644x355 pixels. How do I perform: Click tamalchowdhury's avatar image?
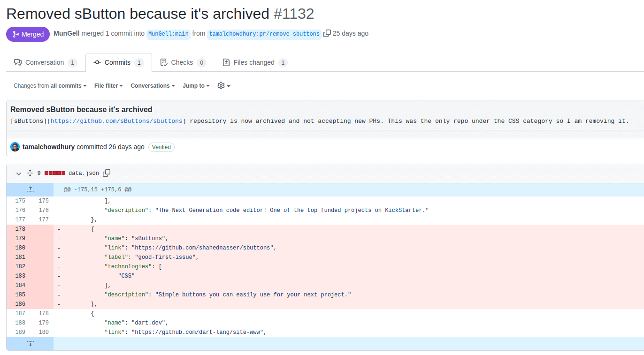coord(15,147)
